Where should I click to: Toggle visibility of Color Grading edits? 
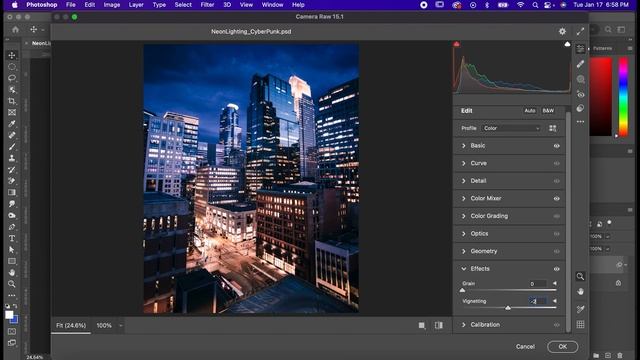pos(556,216)
